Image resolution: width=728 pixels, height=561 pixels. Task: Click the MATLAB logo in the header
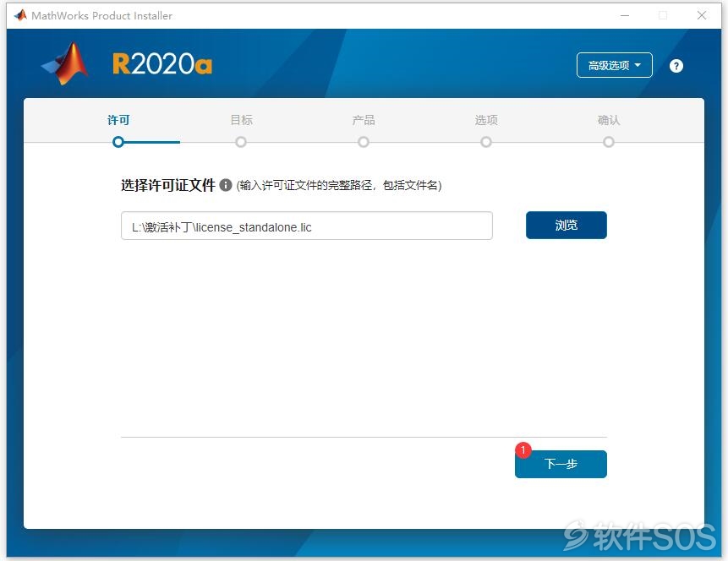click(x=65, y=63)
